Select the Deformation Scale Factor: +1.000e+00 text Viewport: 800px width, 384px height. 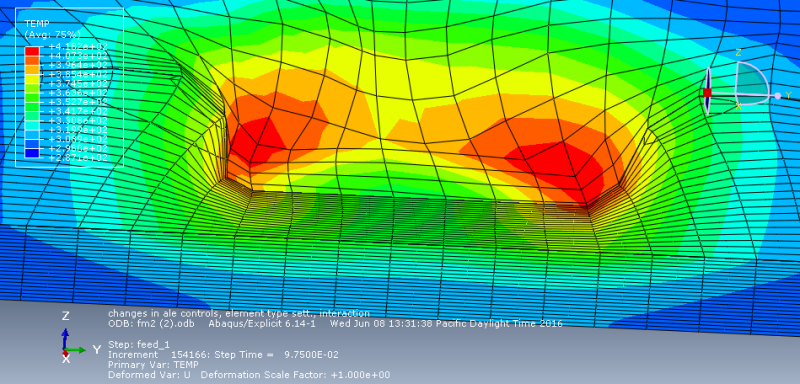pyautogui.click(x=296, y=375)
